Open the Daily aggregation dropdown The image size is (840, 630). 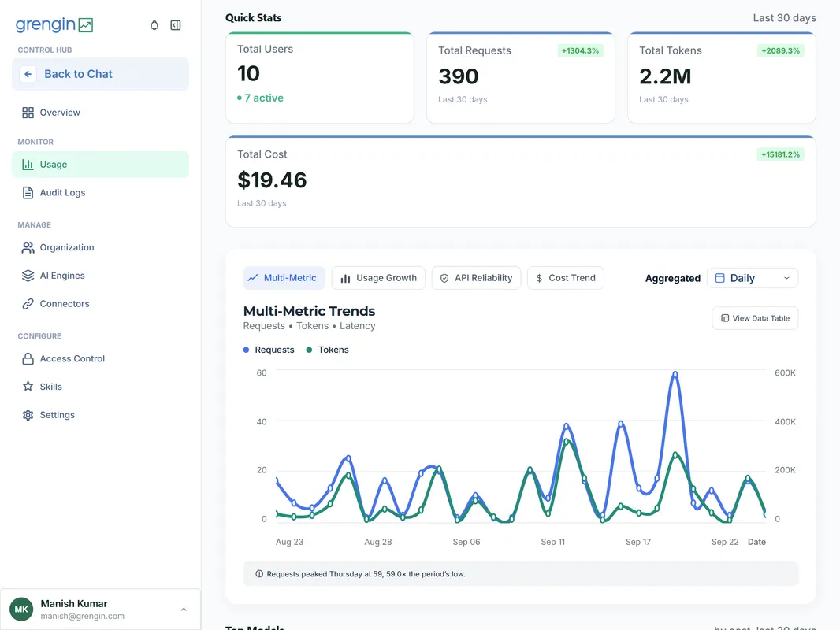(x=753, y=278)
